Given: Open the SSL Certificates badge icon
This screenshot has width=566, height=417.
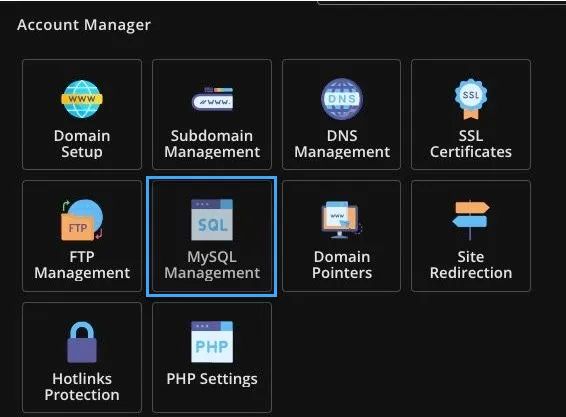Looking at the screenshot, I should point(471,99).
